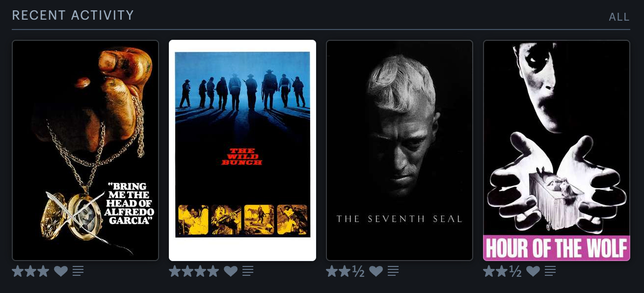Screen dimensions: 644x293
Task: Click the half-star symbol in Seventh Seal rating
Action: [358, 271]
